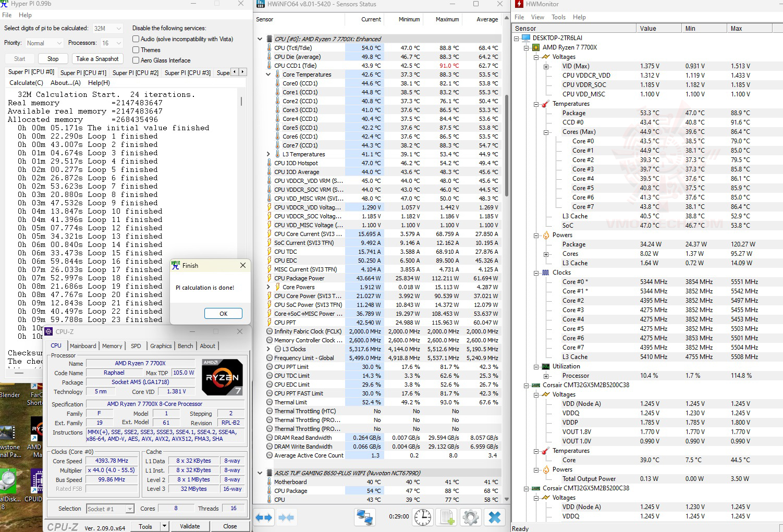Open the Bench tab in CPU-Z

pos(186,346)
